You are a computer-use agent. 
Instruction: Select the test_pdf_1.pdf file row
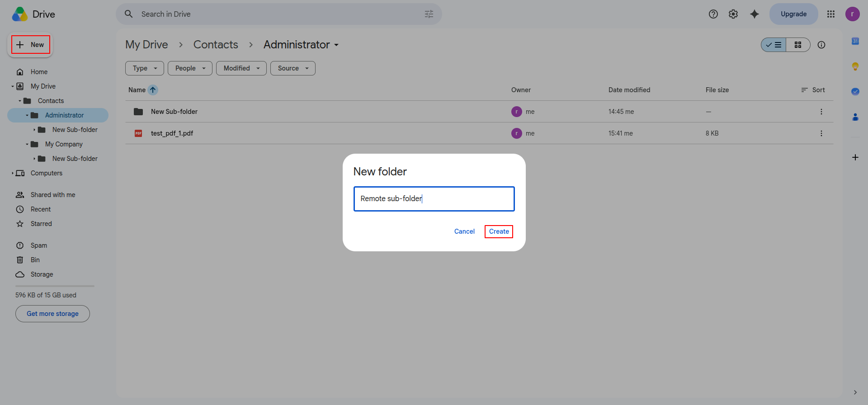479,133
